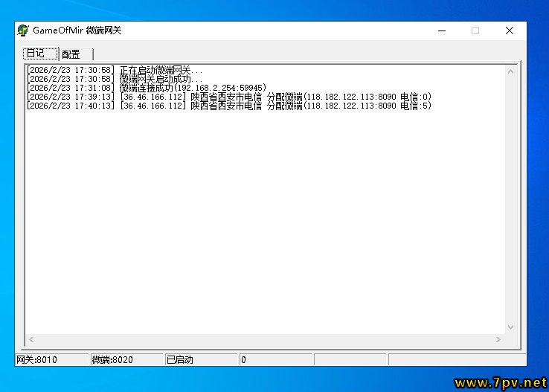
Task: Click the 已启动 status indicator
Action: (200, 360)
